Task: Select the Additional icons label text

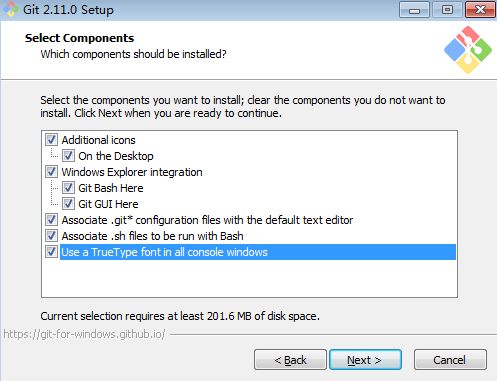Action: click(99, 140)
